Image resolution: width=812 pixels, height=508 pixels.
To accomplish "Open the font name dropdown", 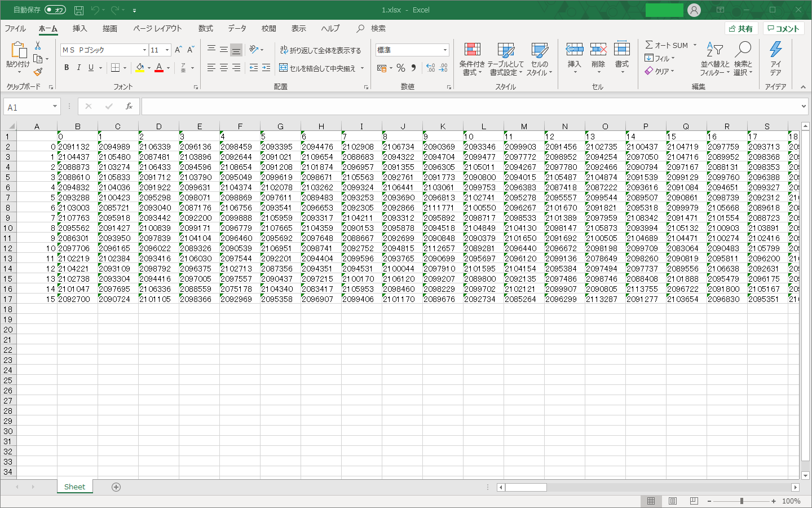I will tap(144, 50).
